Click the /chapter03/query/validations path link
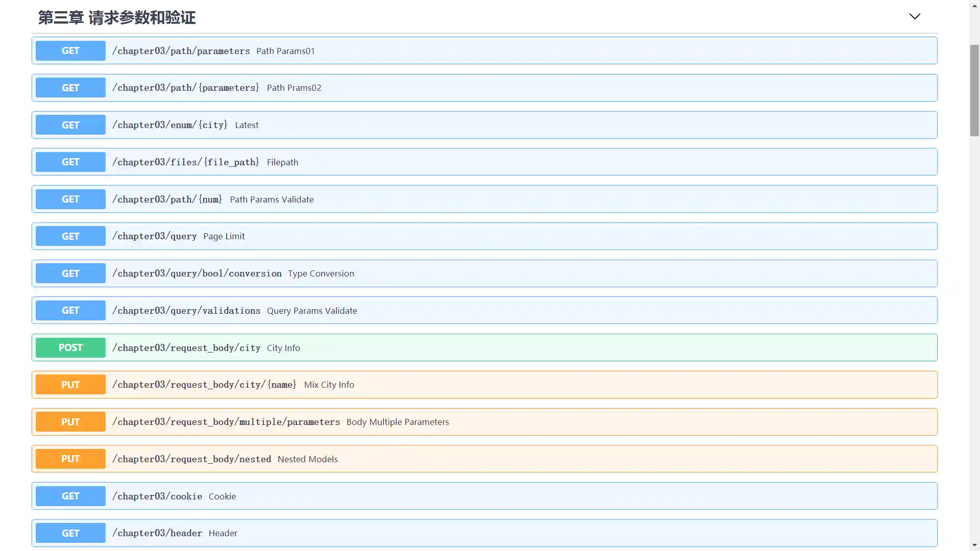The height and width of the screenshot is (551, 980). 186,311
